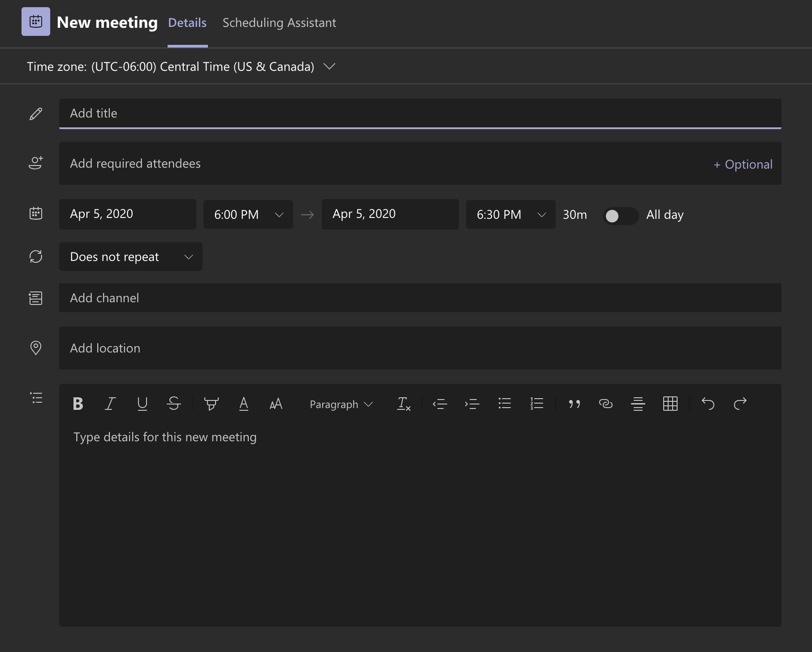812x652 pixels.
Task: Clear all formatting
Action: coord(404,404)
